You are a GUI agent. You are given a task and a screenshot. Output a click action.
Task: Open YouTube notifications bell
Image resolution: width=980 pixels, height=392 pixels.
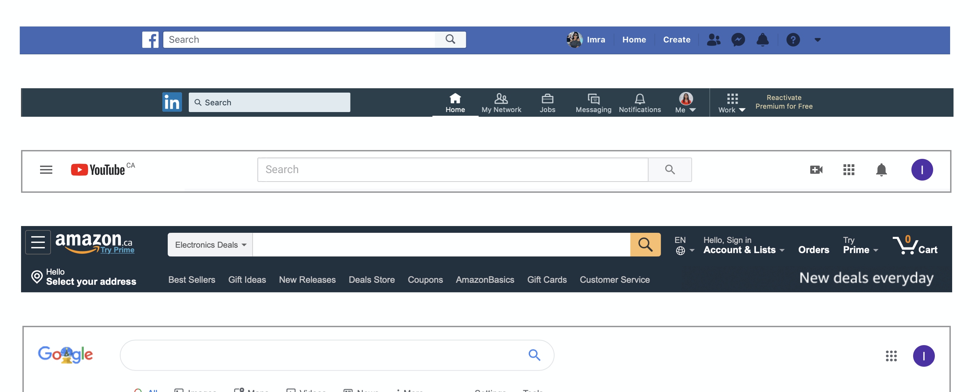pos(881,170)
